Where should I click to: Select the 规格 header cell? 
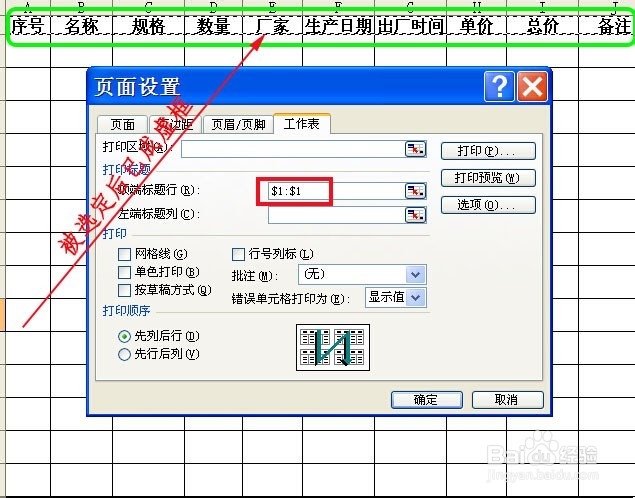(148, 26)
